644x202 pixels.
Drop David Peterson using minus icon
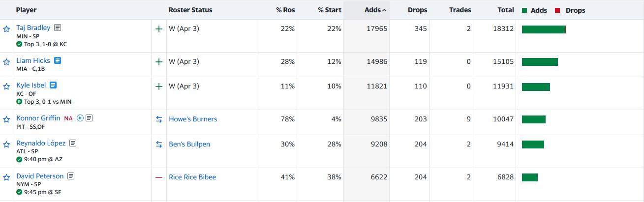point(158,177)
